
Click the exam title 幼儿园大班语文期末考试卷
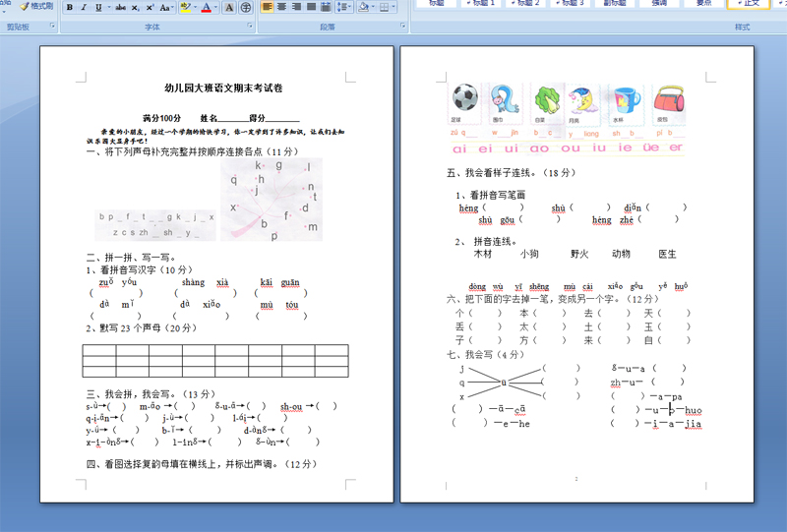223,88
